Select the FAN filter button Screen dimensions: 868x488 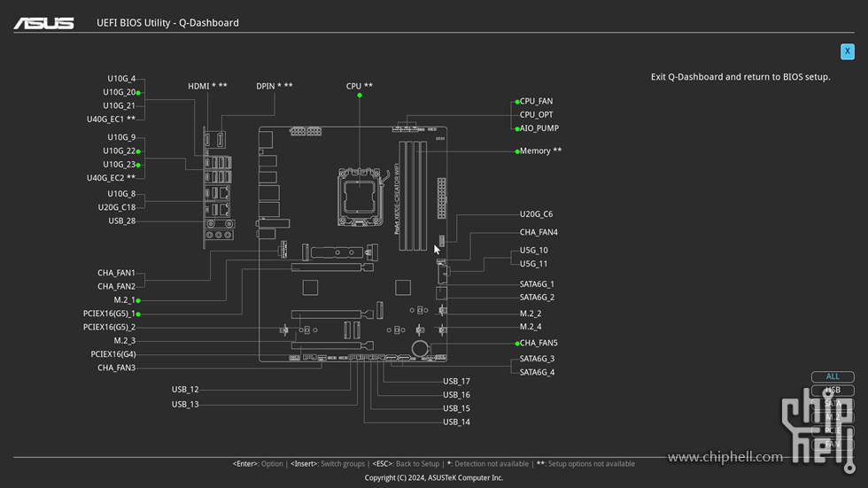coord(832,445)
